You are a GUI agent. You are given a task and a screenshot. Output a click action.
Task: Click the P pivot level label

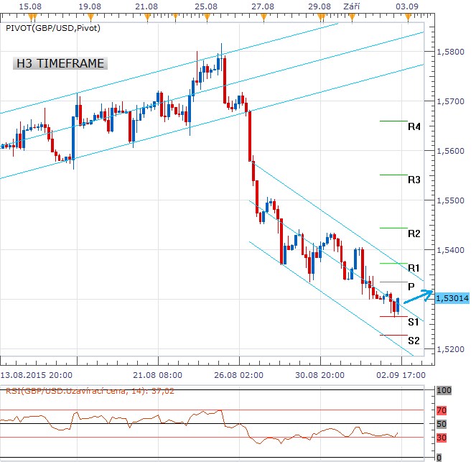(411, 286)
